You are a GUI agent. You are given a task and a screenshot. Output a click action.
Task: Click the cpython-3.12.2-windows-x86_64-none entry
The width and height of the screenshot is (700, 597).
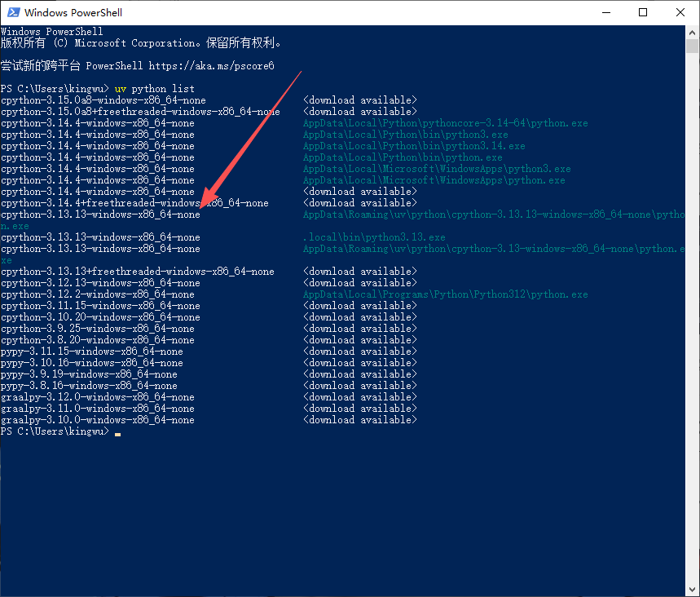point(97,294)
